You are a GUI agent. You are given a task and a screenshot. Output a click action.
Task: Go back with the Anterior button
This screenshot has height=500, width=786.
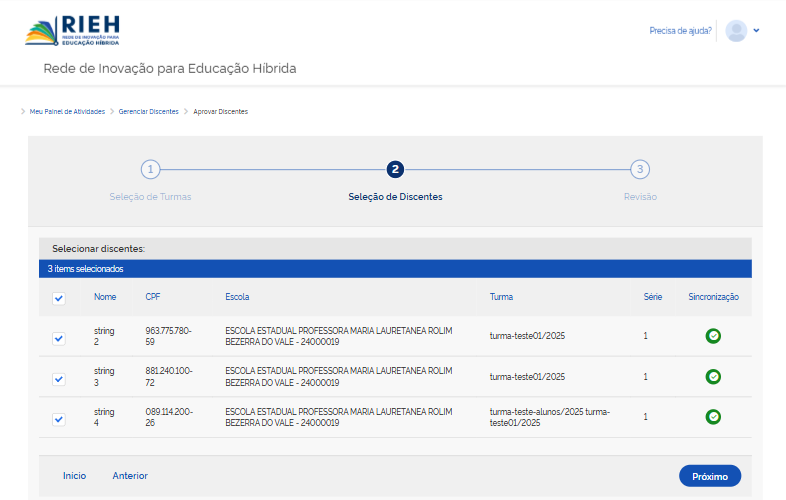130,476
